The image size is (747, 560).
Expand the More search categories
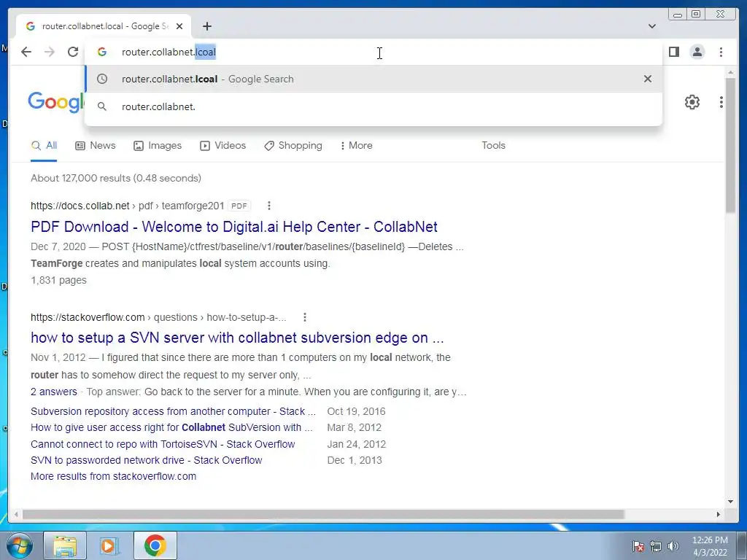pos(356,146)
